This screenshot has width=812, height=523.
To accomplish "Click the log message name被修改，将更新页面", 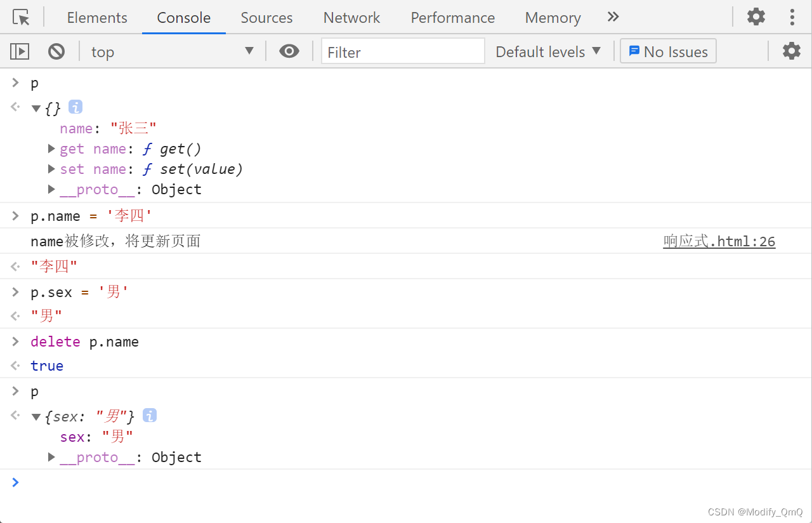I will coord(115,241).
